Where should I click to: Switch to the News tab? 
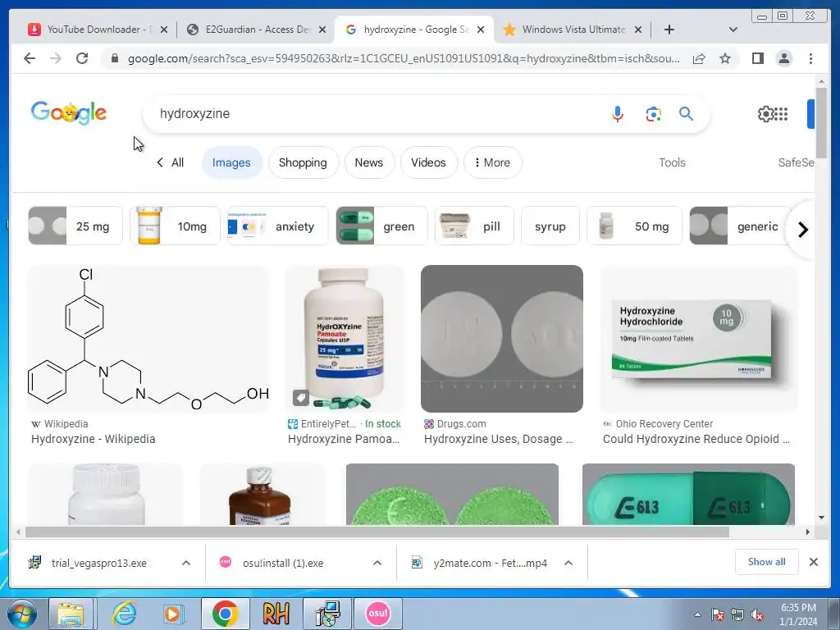[x=369, y=162]
